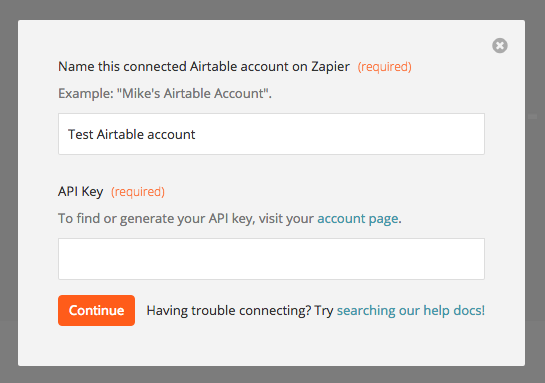The height and width of the screenshot is (383, 545).
Task: Click the 'Example: Mike's Airtable Account' hint
Action: [165, 93]
